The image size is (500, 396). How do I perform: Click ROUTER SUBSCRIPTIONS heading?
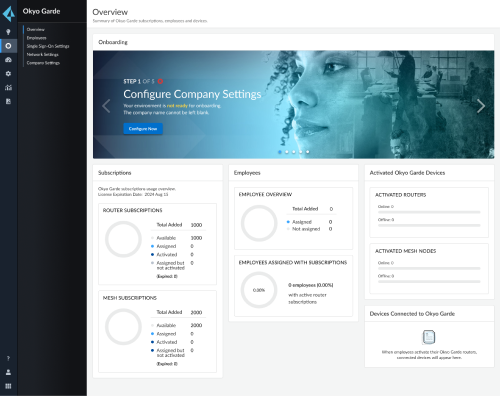point(132,210)
